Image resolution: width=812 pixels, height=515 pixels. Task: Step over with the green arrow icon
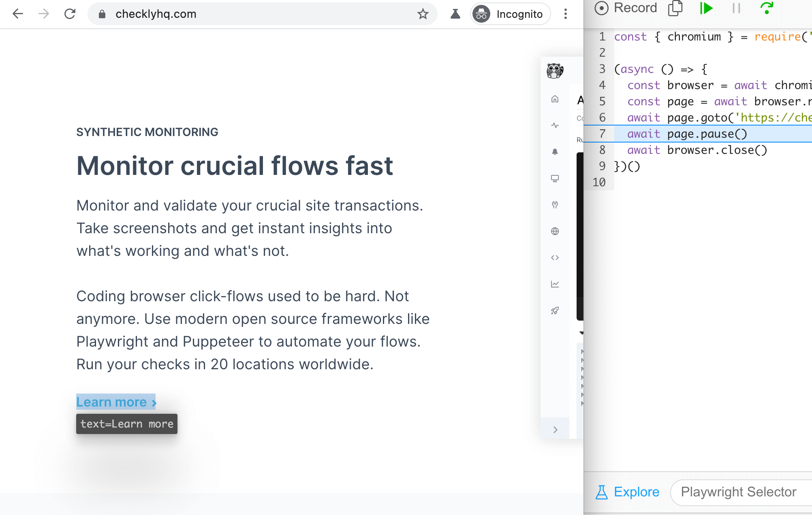767,8
